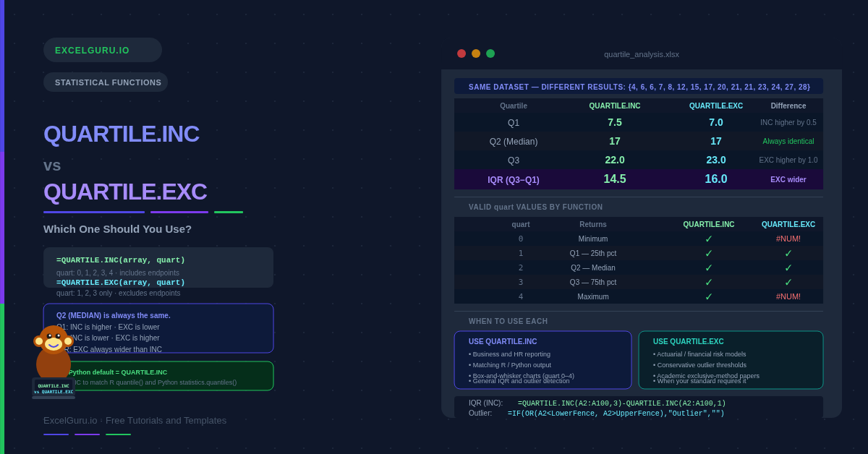Open the USE QUARTILE.INC card
868x454 pixels.
click(x=542, y=360)
